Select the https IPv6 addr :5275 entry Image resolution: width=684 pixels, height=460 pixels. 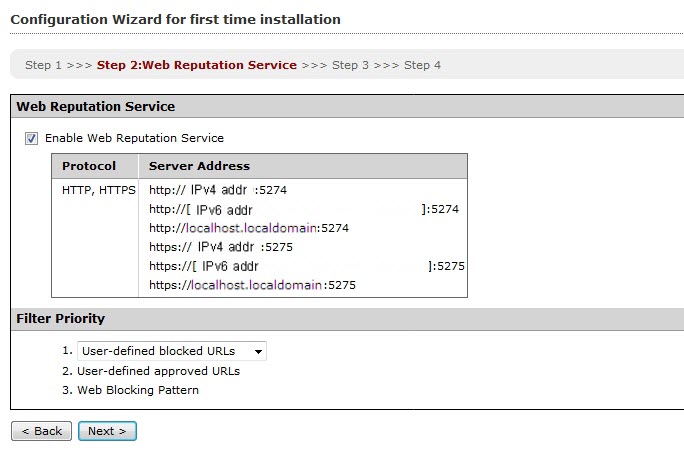(306, 266)
